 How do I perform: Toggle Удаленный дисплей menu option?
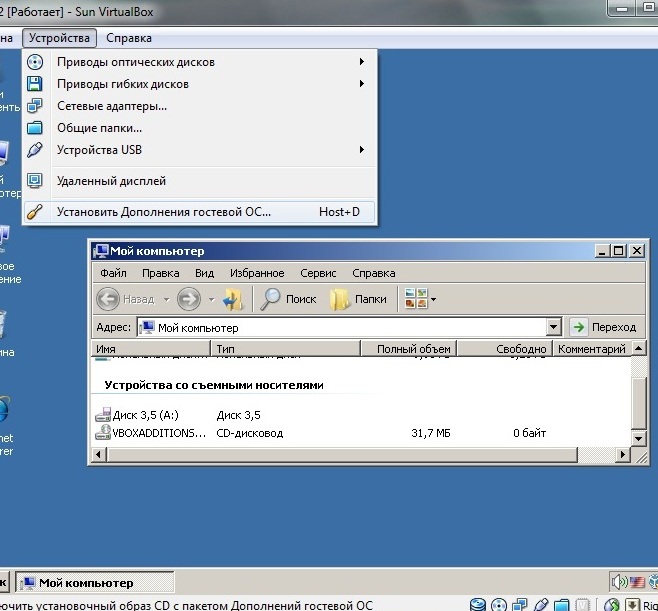pyautogui.click(x=200, y=181)
